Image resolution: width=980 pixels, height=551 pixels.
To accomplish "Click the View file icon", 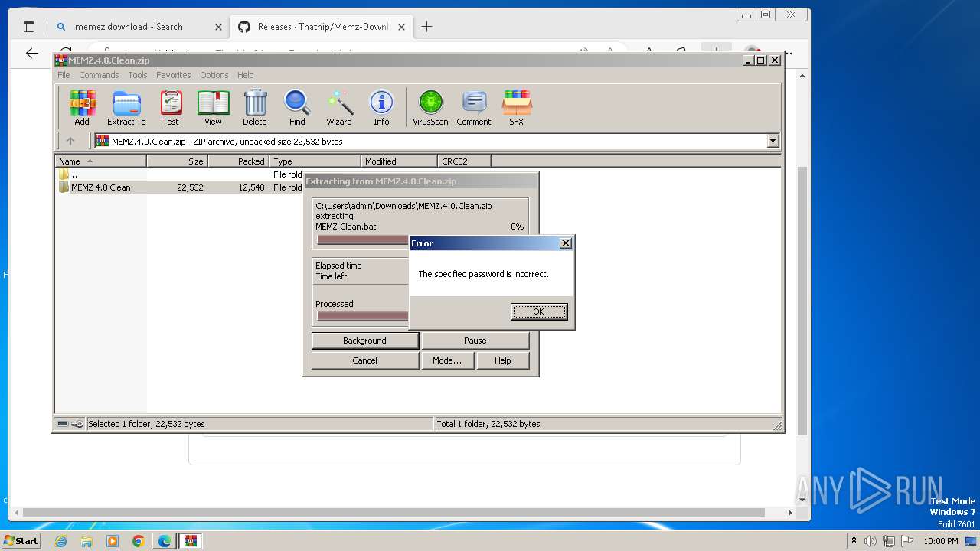I will click(213, 107).
